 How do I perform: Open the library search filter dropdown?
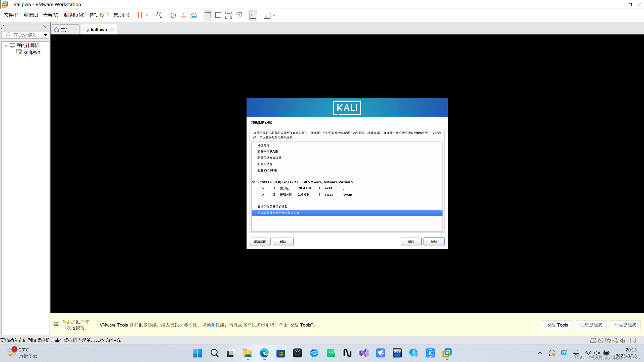(x=46, y=35)
